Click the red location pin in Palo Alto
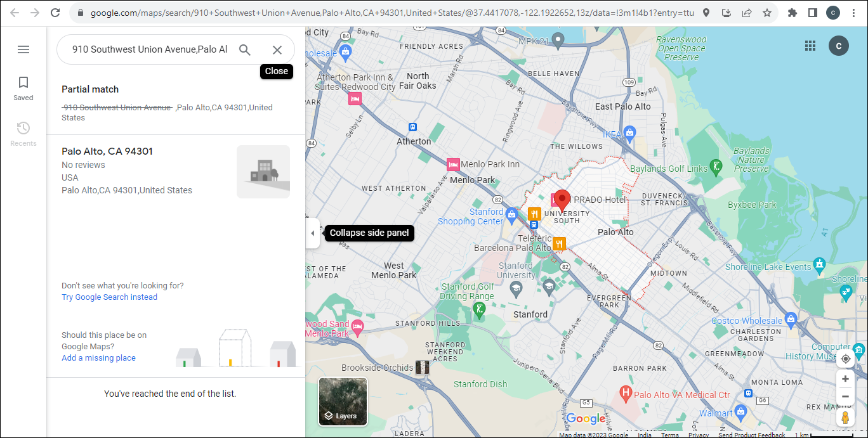Image resolution: width=868 pixels, height=438 pixels. click(562, 201)
